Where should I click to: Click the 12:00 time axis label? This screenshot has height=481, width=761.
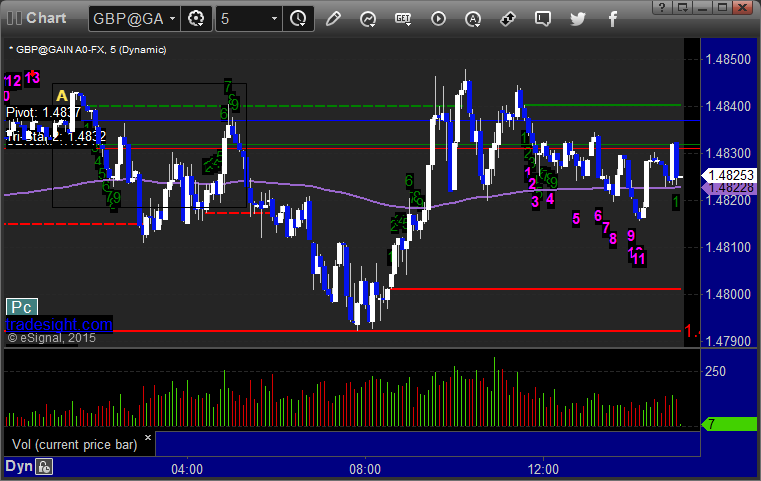543,469
